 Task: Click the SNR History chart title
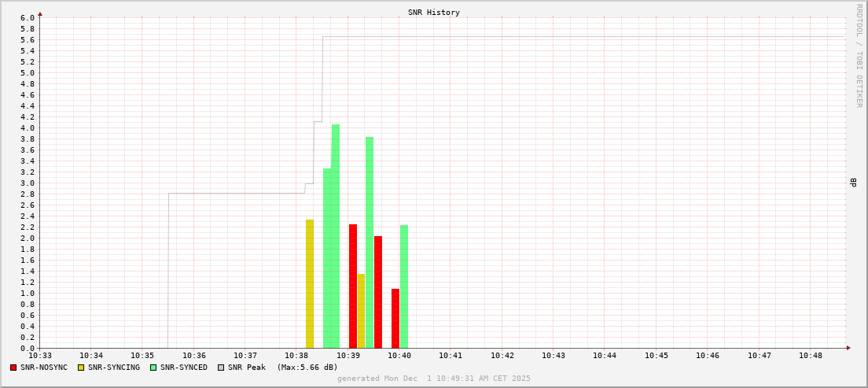tap(434, 13)
